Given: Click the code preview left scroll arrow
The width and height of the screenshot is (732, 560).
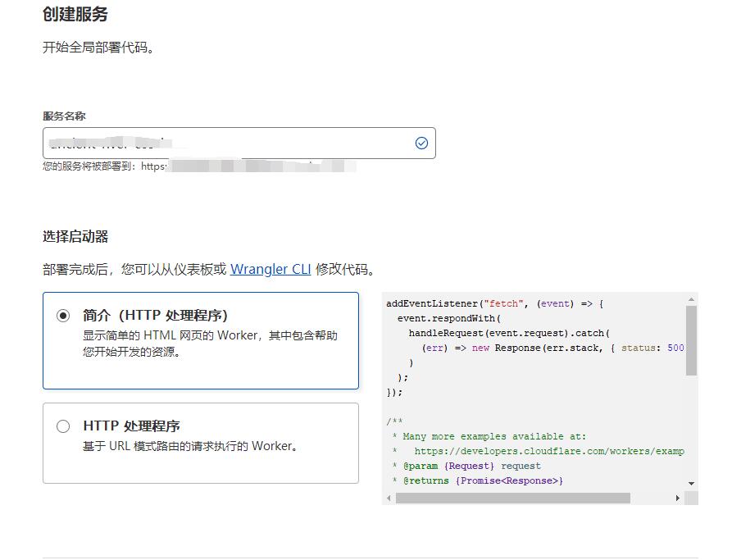Looking at the screenshot, I should (389, 498).
